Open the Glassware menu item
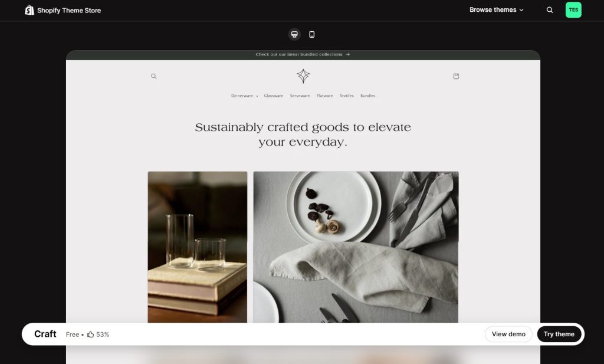604x364 pixels. [274, 96]
